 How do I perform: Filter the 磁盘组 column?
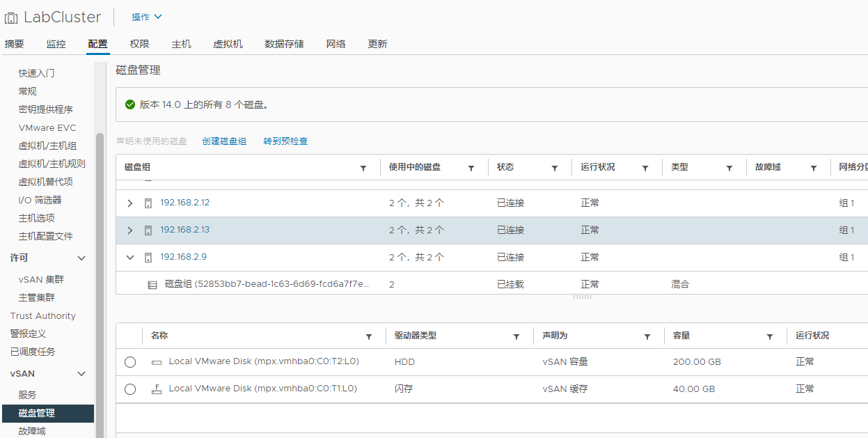coord(363,169)
